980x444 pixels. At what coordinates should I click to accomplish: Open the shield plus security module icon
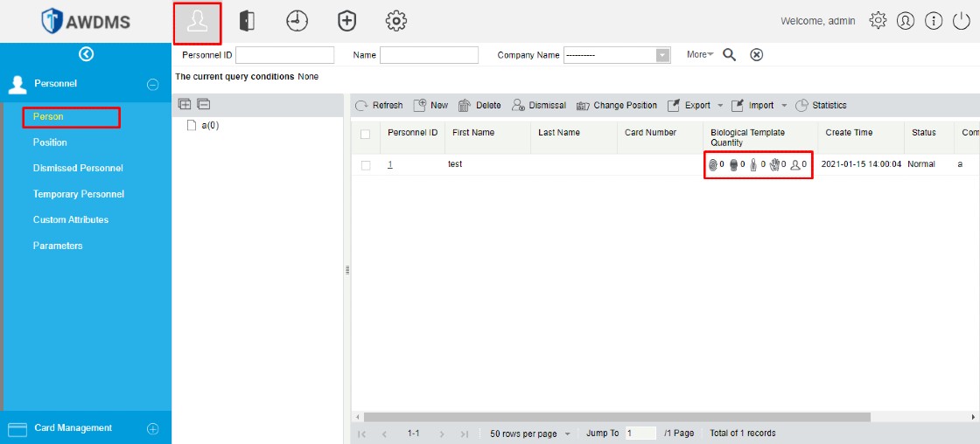[346, 21]
